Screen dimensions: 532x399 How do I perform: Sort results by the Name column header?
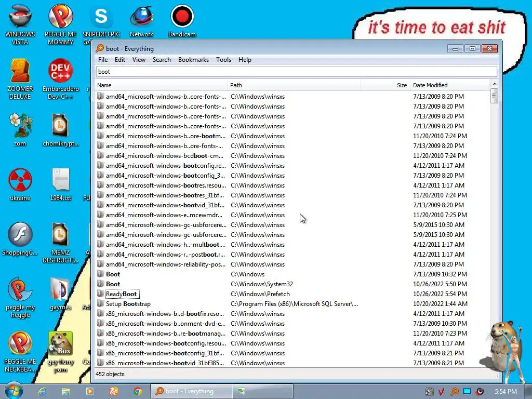[x=161, y=85]
